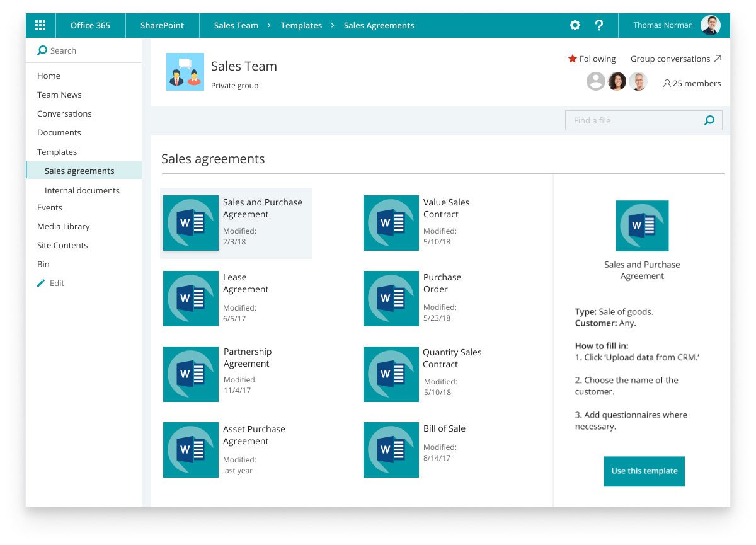Select Internal documents under Templates

pos(82,190)
